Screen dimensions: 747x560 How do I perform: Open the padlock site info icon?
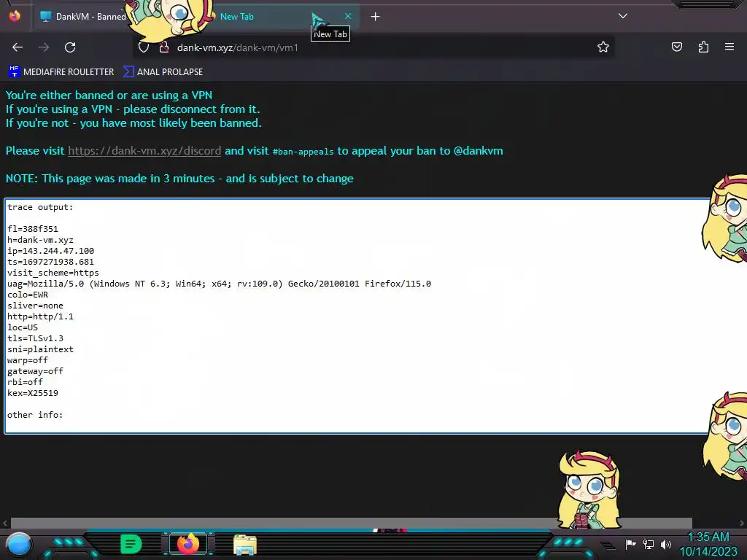pos(164,47)
